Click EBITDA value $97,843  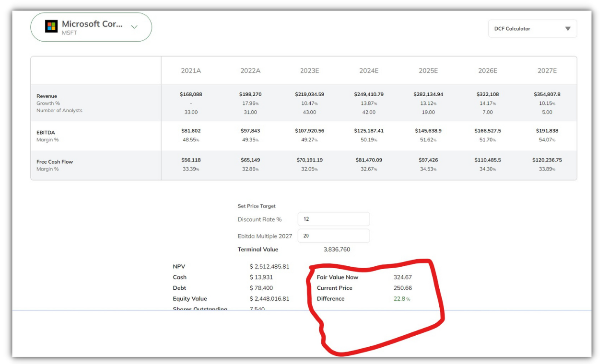(250, 131)
